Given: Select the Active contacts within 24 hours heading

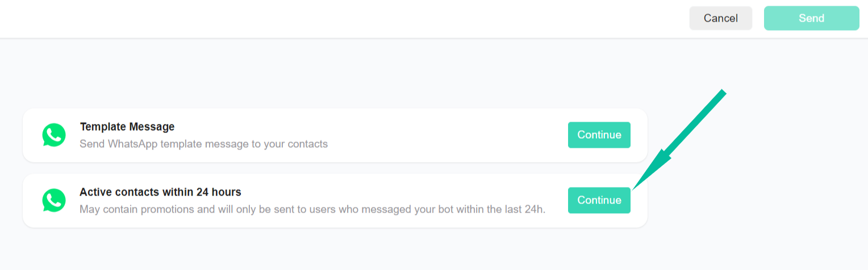Looking at the screenshot, I should click(x=160, y=192).
